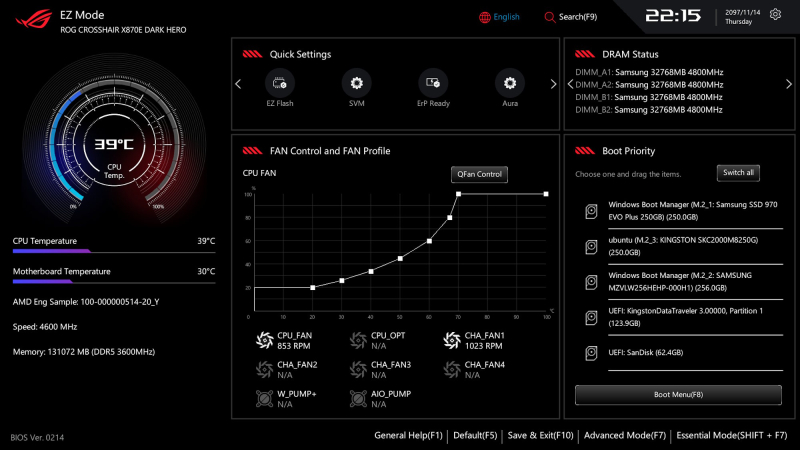Screen dimensions: 800x450
Task: Click the Switch all button
Action: click(739, 173)
